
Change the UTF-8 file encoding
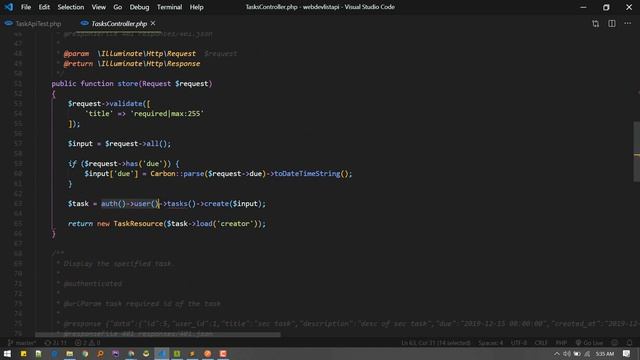point(518,343)
